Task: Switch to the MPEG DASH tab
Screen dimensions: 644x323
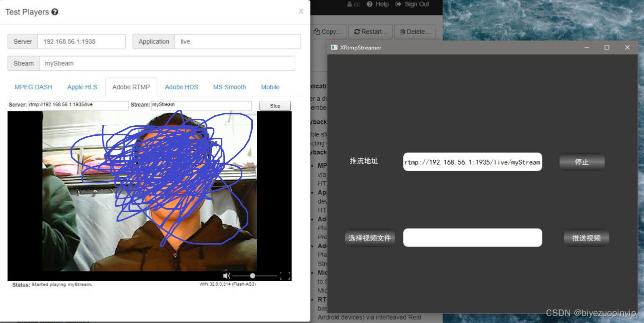Action: 33,87
